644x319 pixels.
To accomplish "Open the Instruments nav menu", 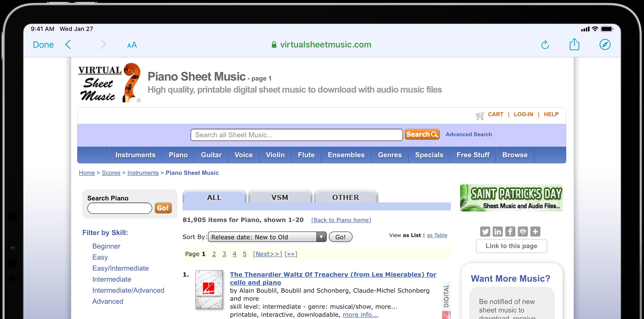I will (x=135, y=155).
